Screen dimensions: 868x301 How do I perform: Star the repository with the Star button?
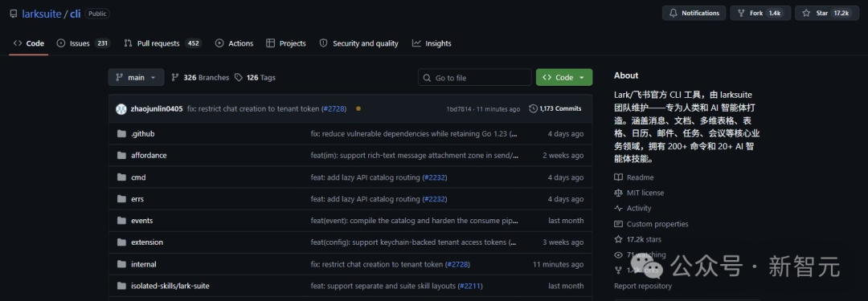point(827,14)
